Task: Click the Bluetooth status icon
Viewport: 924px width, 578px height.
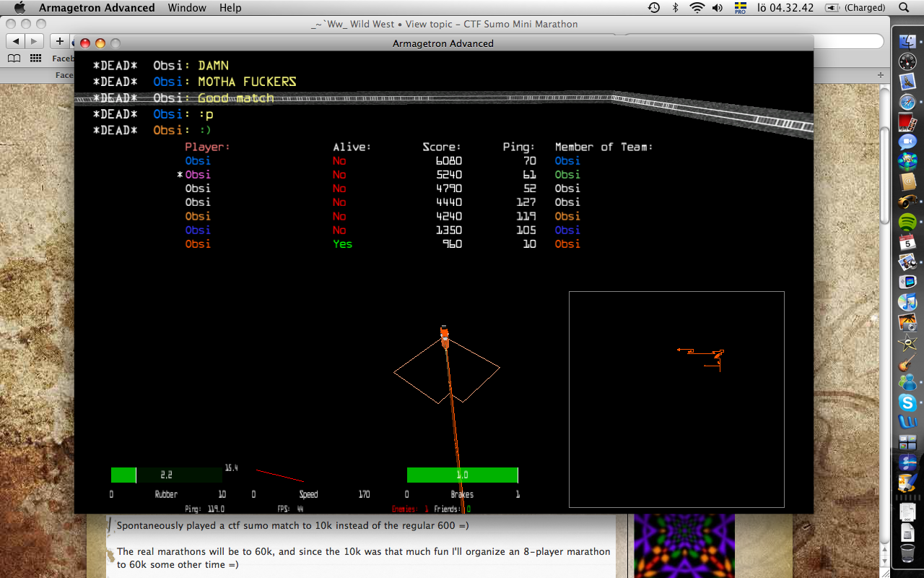Action: [676, 8]
